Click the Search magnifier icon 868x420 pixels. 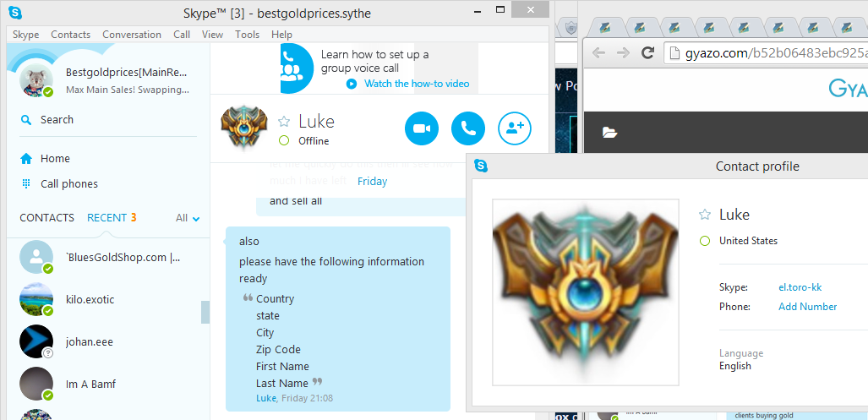point(25,119)
